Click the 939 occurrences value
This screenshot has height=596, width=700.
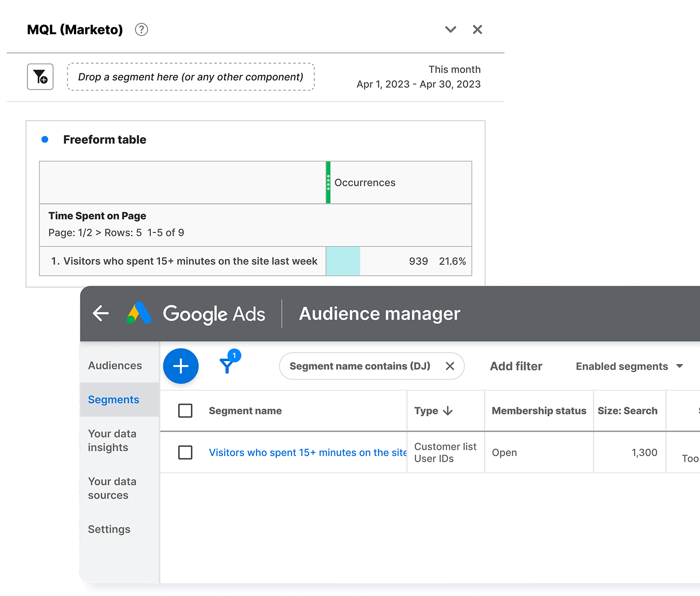coord(418,261)
